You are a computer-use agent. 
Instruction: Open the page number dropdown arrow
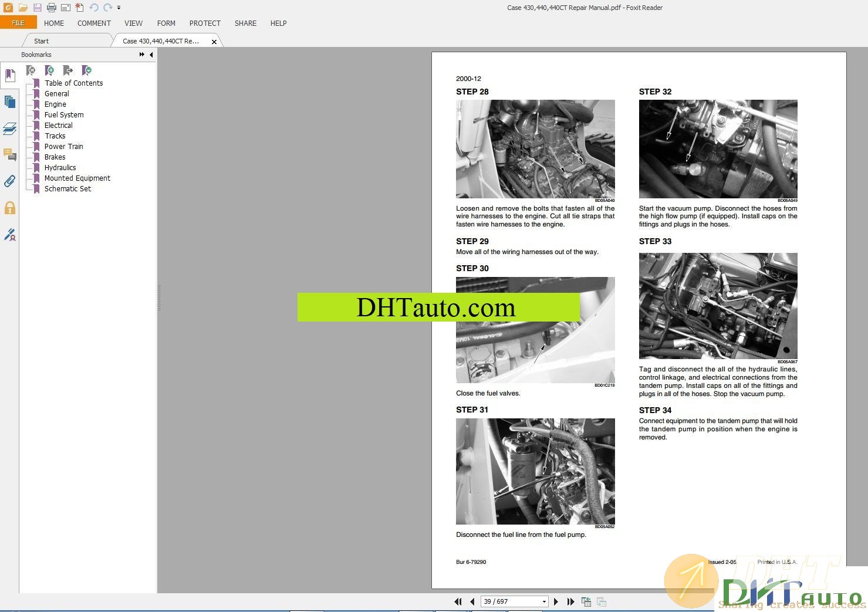coord(544,601)
